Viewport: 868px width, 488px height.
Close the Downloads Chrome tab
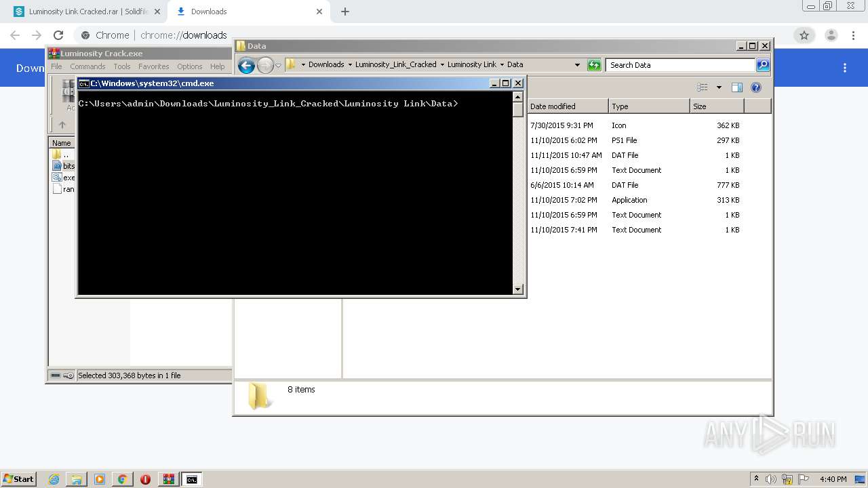point(319,12)
